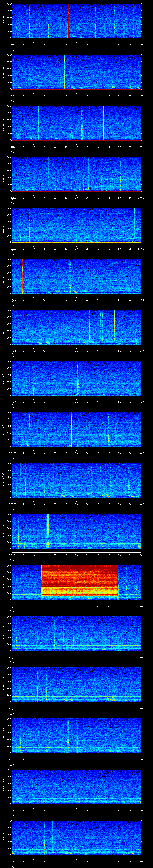Click the red vertical spike in the 17:24:00 panel
The height and width of the screenshot is (868, 153).
[71, 429]
